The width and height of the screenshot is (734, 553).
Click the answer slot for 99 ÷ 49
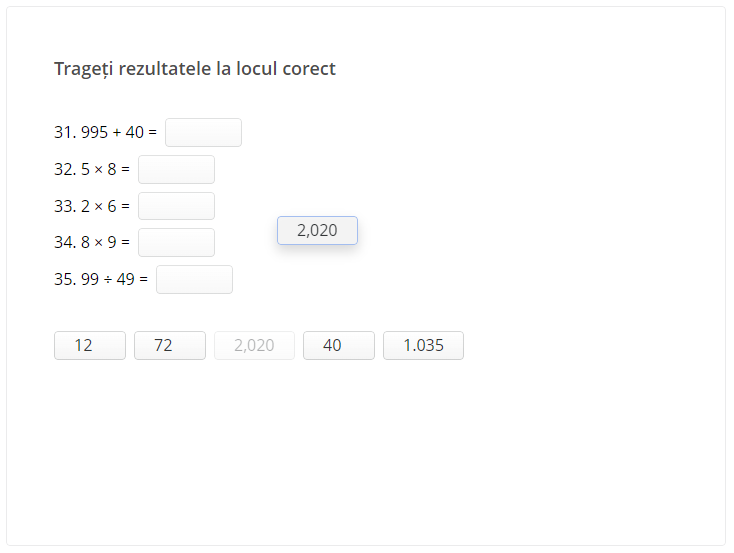[x=194, y=279]
